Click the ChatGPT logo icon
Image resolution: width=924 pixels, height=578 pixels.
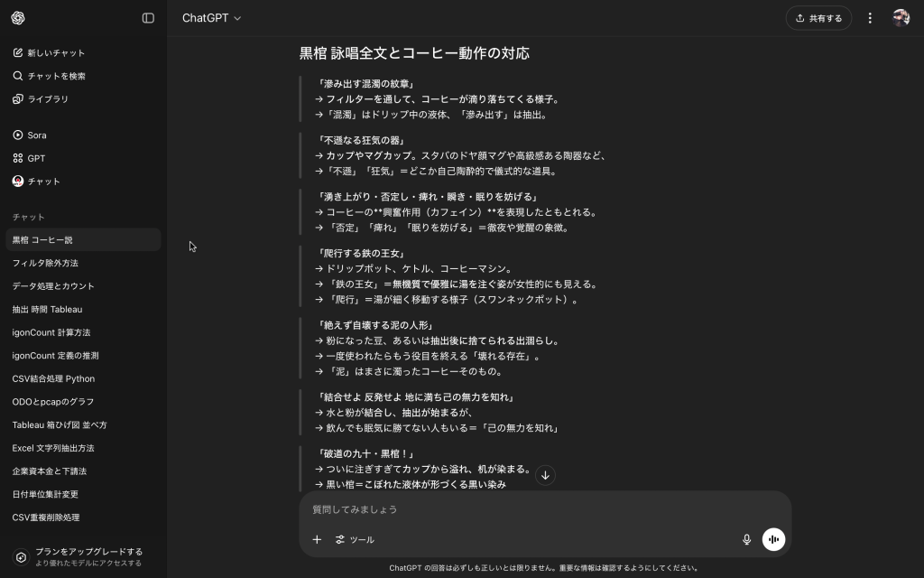coord(18,18)
